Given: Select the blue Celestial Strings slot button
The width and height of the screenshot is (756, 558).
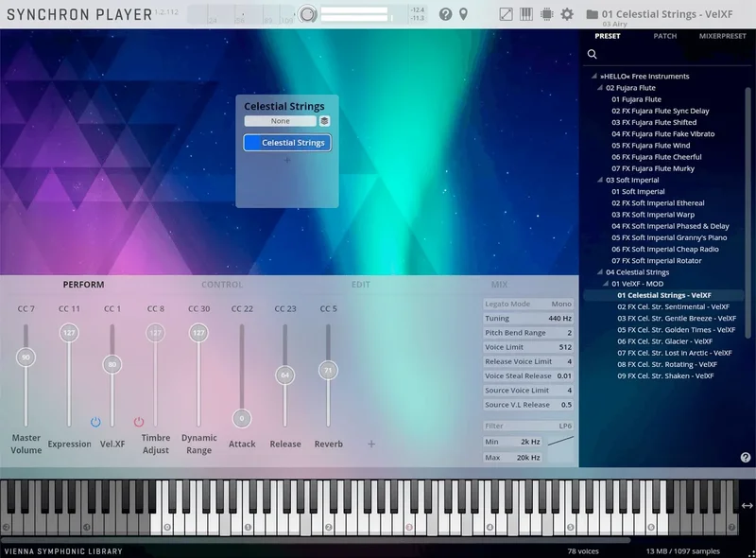Looking at the screenshot, I should [287, 143].
